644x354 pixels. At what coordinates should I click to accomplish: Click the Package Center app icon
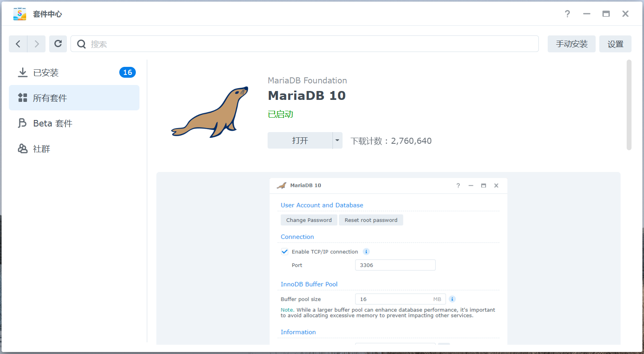coord(20,14)
